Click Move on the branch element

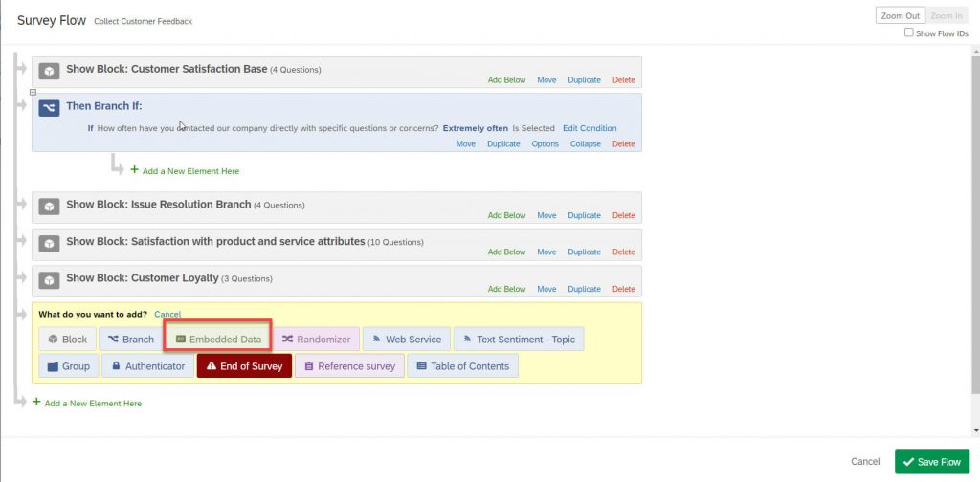point(466,143)
